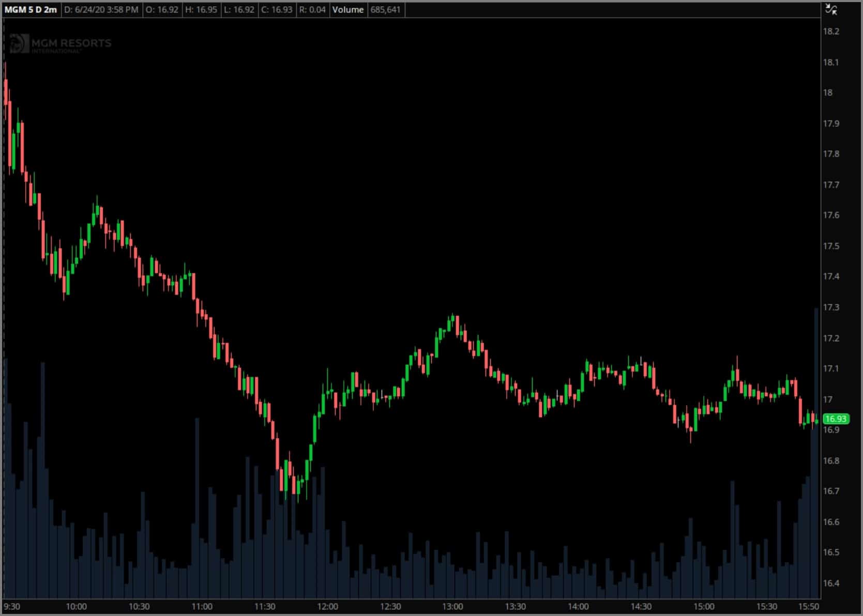Click the 16.7 price axis label
Viewport: 863px width, 616px height.
pyautogui.click(x=831, y=491)
